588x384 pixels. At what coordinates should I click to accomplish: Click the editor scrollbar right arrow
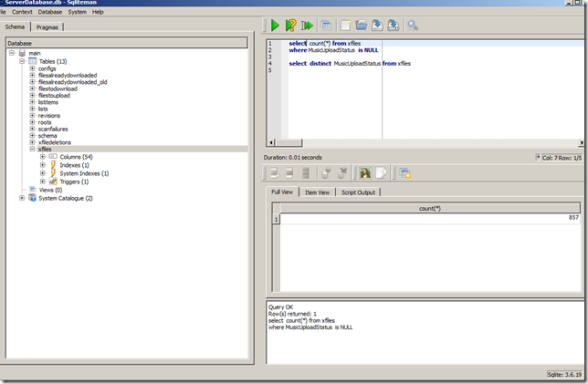(581, 142)
